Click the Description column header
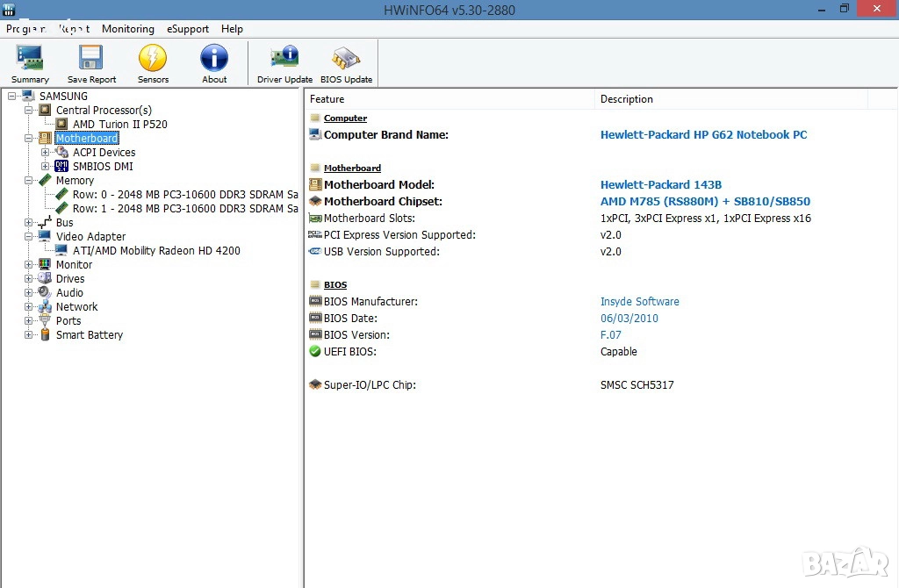The image size is (899, 588). 627,99
